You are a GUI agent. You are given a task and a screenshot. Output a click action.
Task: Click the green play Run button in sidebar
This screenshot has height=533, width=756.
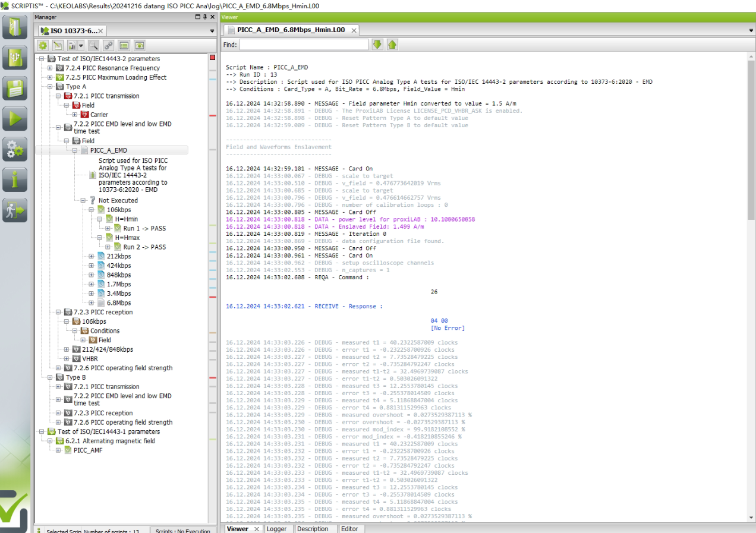click(15, 118)
